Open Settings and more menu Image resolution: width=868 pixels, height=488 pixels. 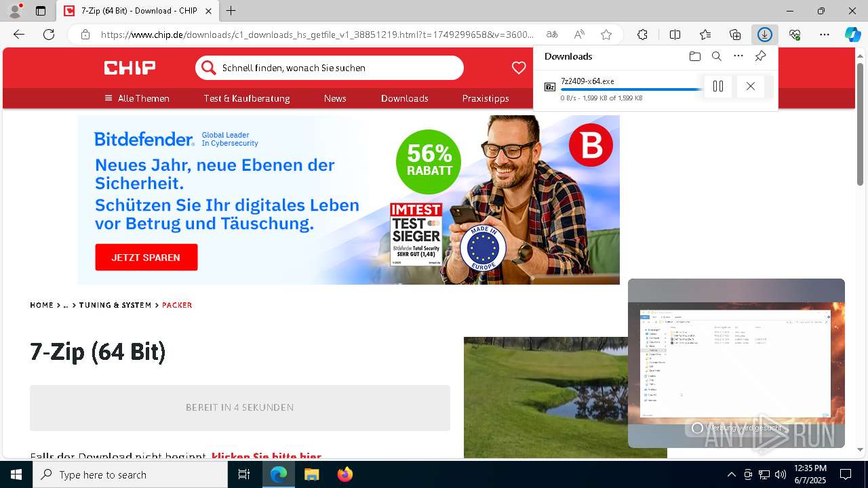click(x=825, y=35)
